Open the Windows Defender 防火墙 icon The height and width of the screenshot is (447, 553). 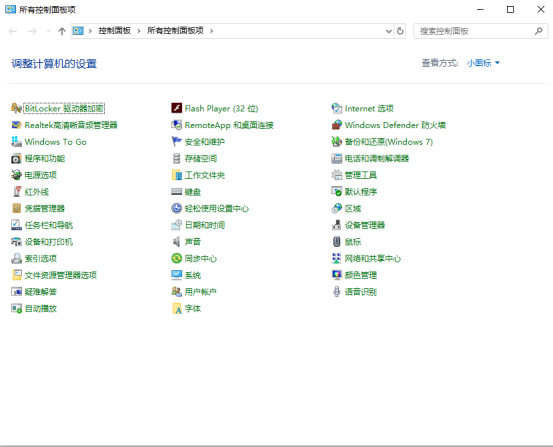(336, 125)
